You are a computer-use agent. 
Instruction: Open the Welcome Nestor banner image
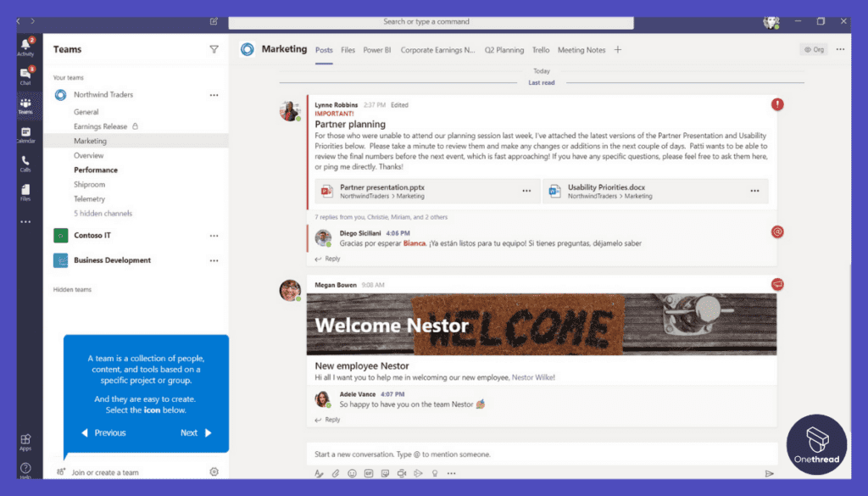click(x=542, y=325)
